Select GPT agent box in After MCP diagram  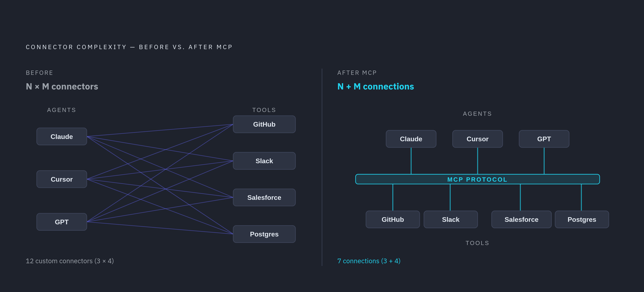click(544, 139)
